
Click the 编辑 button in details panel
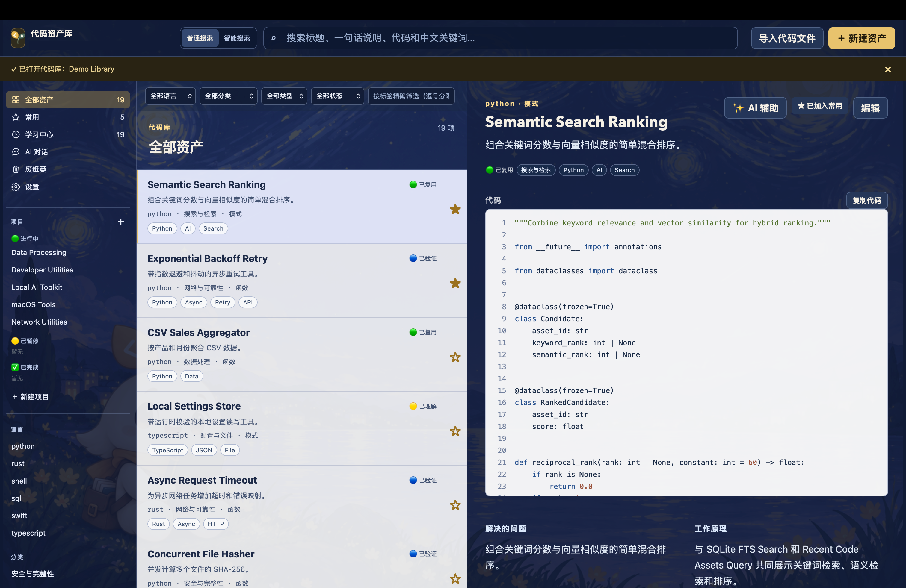click(870, 108)
